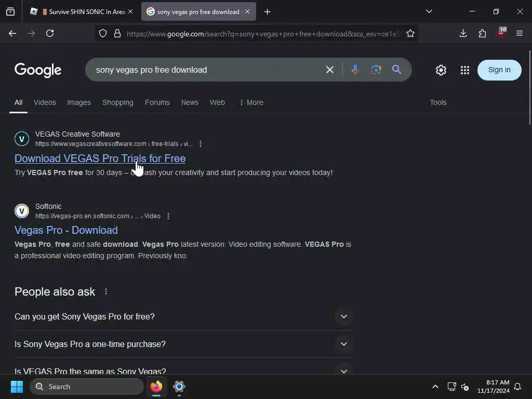Switch to Forums results
The width and height of the screenshot is (532, 399).
157,102
